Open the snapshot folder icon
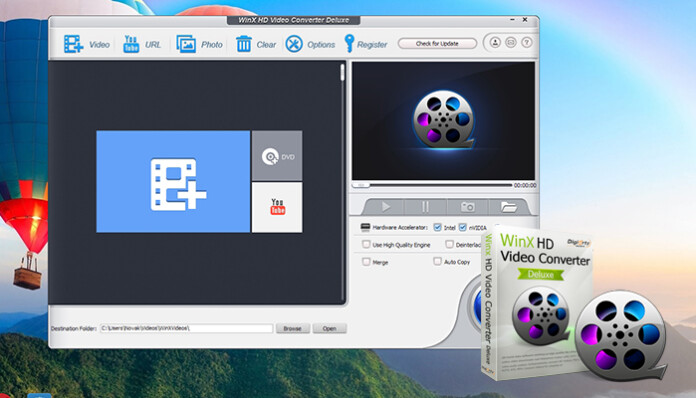The height and width of the screenshot is (398, 696). point(508,206)
